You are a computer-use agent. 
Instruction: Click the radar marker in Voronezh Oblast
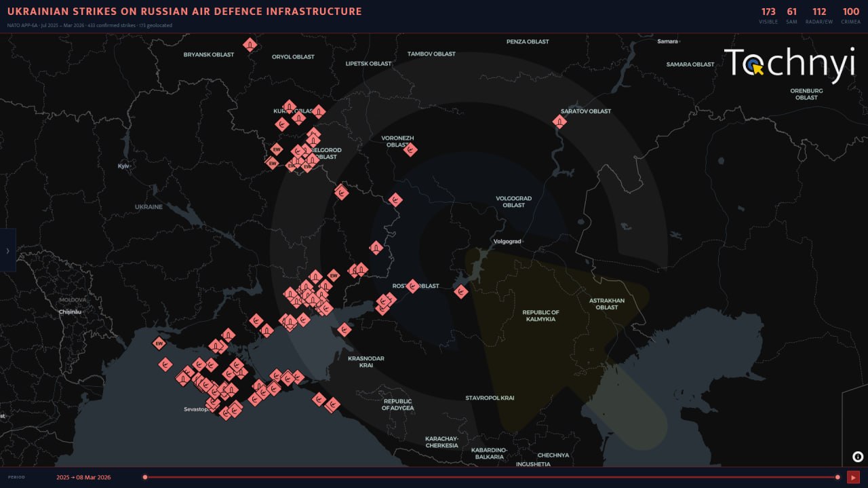(x=410, y=149)
